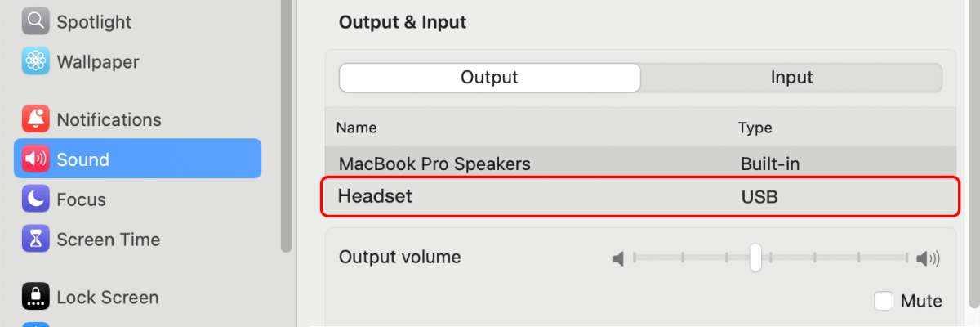Click the Notifications bell icon
This screenshot has height=327, width=980.
click(36, 119)
